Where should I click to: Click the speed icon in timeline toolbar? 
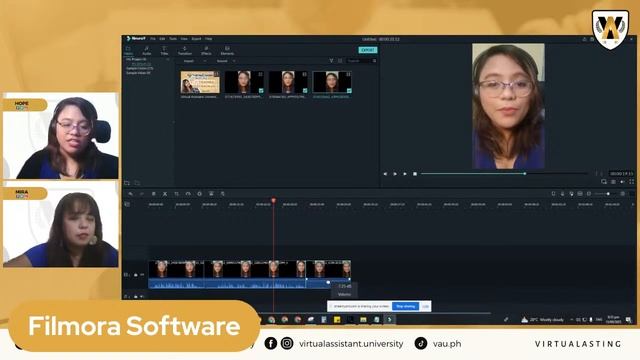(x=188, y=194)
